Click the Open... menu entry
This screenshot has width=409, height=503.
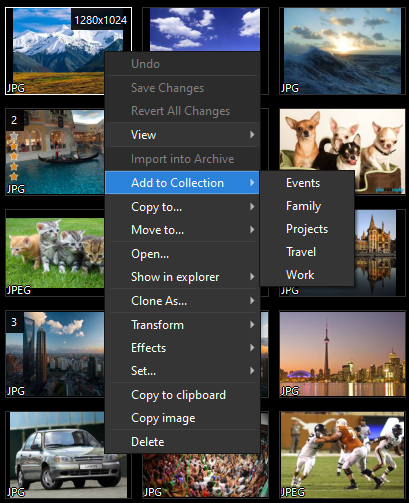182,254
